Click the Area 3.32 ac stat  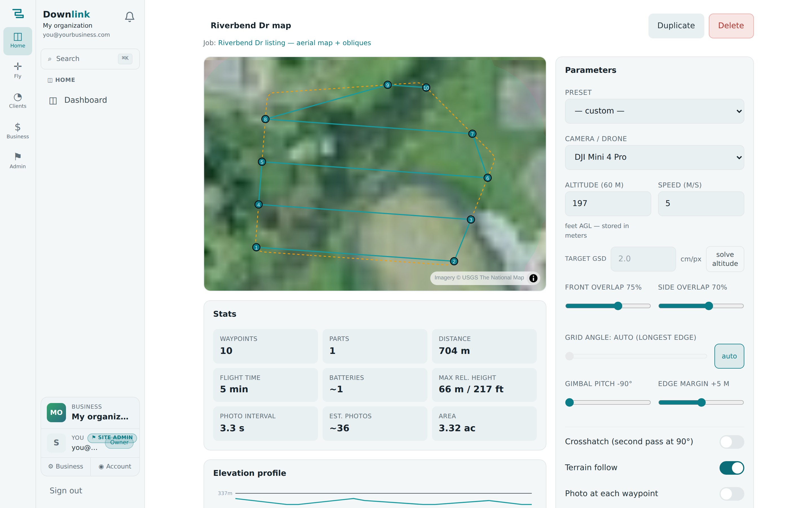(484, 423)
